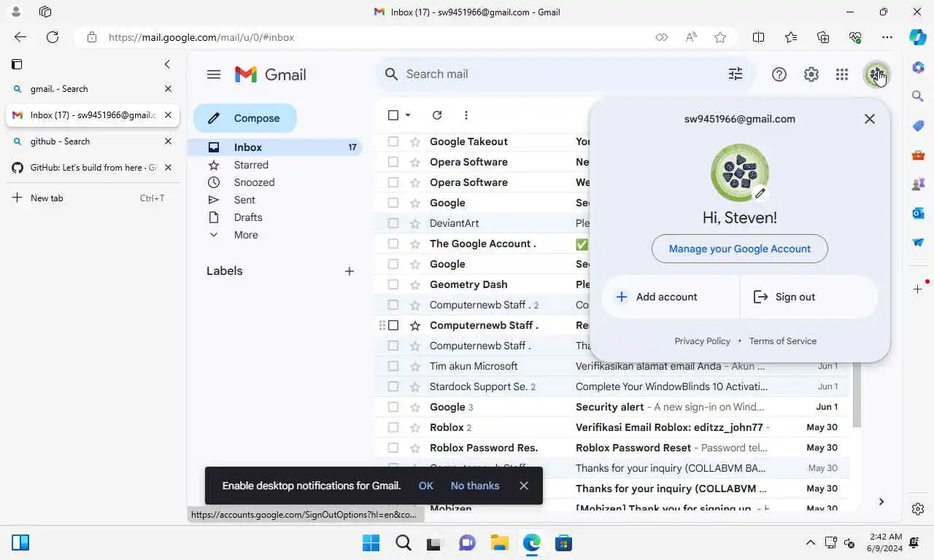Click Add account
The image size is (934, 560).
tap(670, 297)
